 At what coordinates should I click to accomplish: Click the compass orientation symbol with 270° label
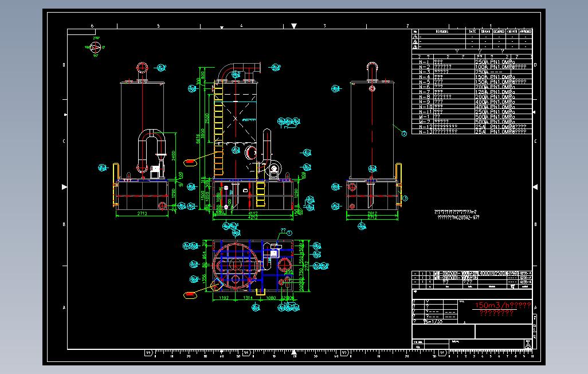click(95, 47)
